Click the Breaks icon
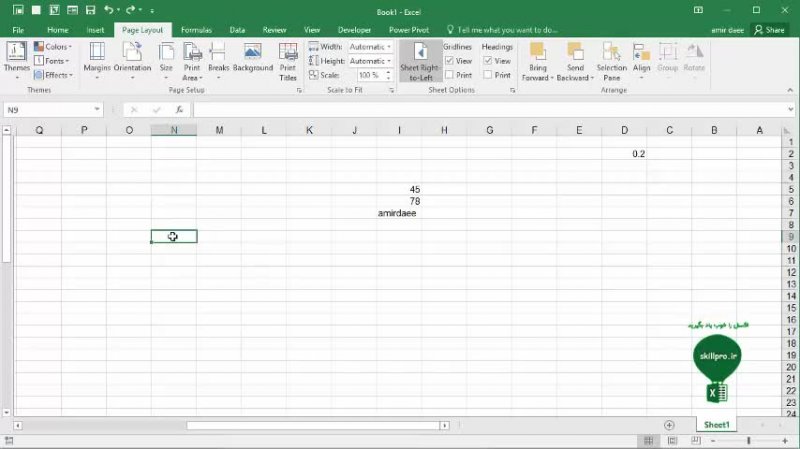This screenshot has width=800, height=449. 218,58
